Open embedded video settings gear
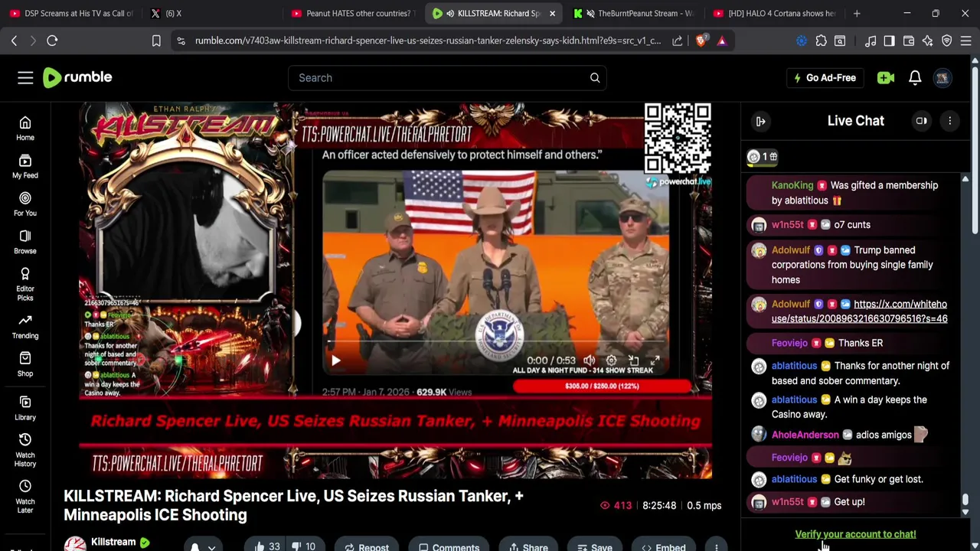The height and width of the screenshot is (551, 980). (611, 360)
